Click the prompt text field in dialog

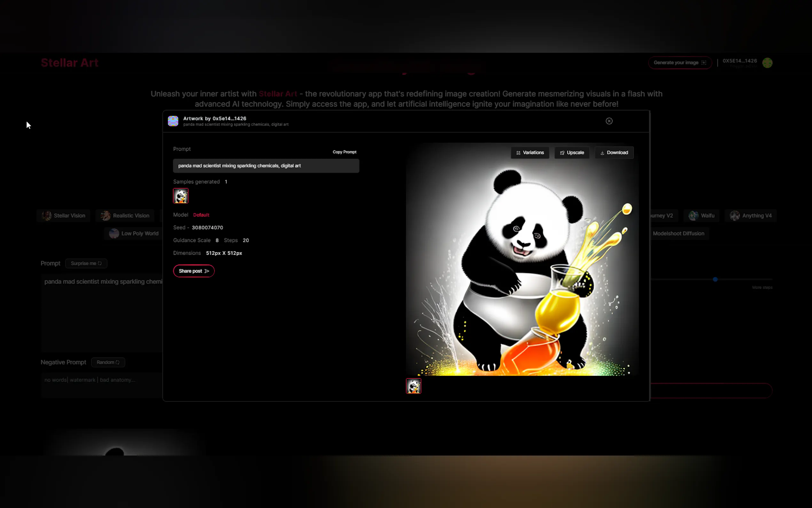point(266,166)
